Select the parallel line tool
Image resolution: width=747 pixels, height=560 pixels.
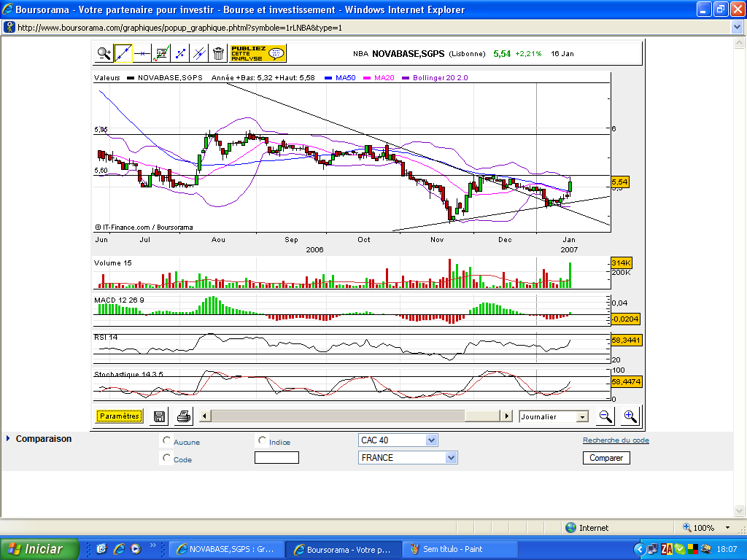click(199, 53)
